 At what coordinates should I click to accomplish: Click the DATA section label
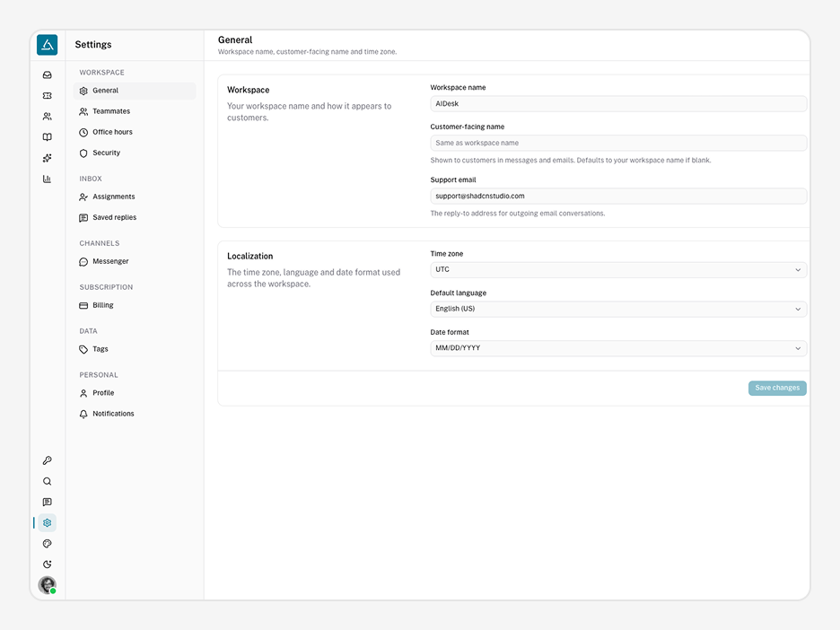pyautogui.click(x=88, y=331)
